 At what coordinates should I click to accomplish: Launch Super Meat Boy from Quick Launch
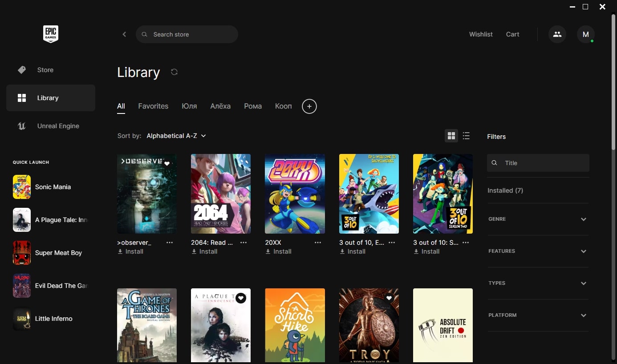[x=51, y=253]
